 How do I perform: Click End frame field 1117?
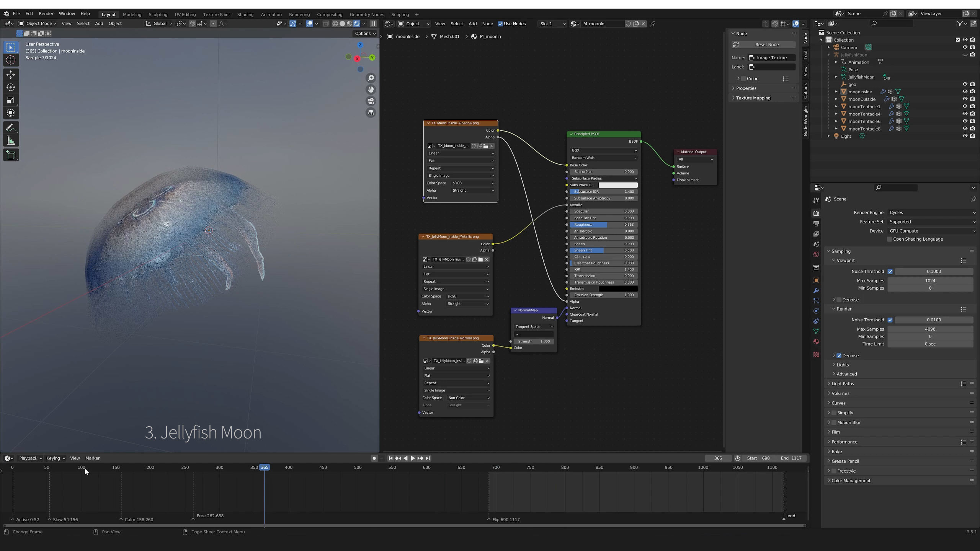(792, 458)
